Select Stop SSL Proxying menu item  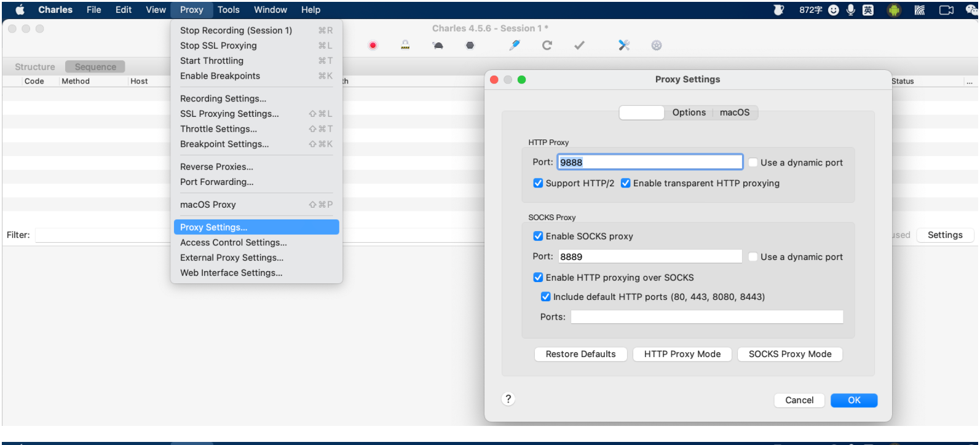tap(256, 45)
